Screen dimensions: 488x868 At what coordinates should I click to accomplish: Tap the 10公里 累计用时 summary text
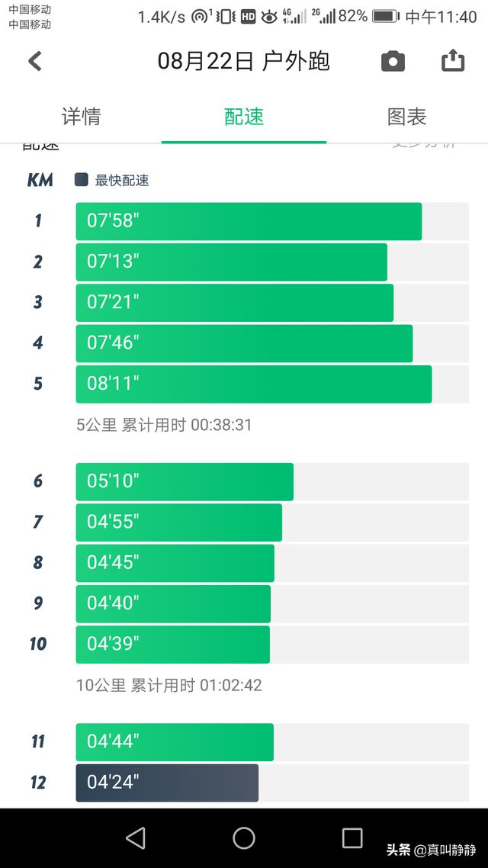click(169, 685)
